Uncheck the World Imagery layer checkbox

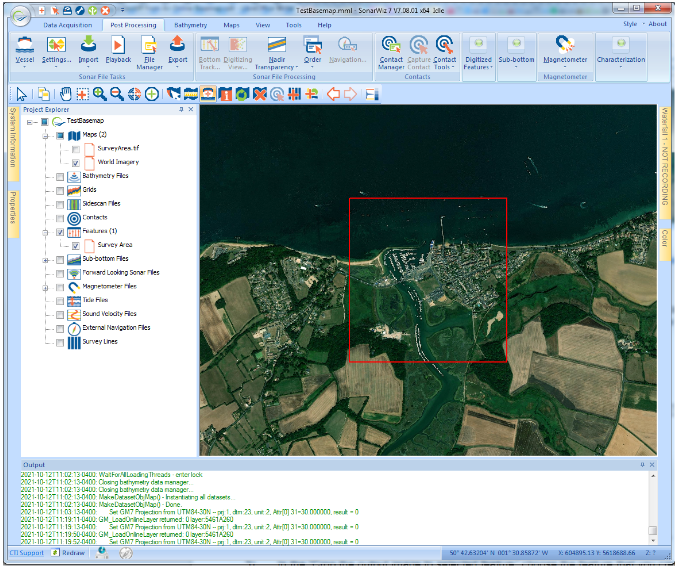pyautogui.click(x=76, y=162)
